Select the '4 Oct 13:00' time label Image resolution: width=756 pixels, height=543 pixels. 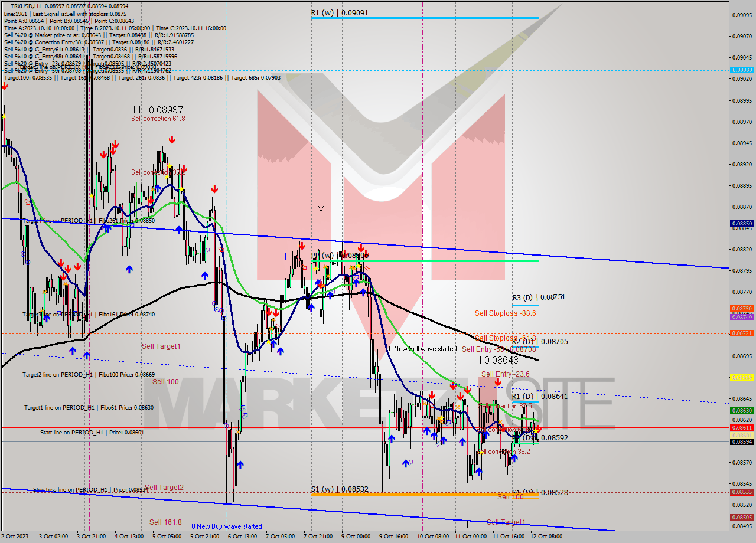(x=129, y=537)
